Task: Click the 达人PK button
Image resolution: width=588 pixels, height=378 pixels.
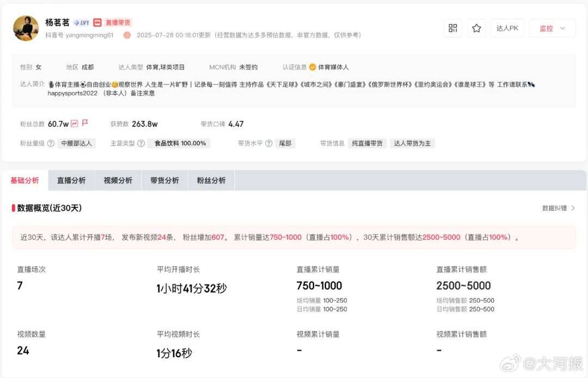Action: click(x=507, y=27)
